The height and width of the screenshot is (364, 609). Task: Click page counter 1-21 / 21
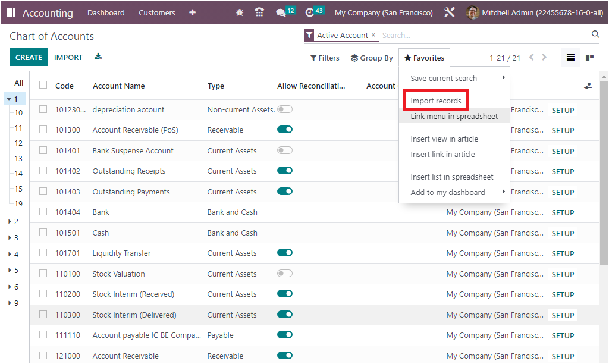click(504, 58)
